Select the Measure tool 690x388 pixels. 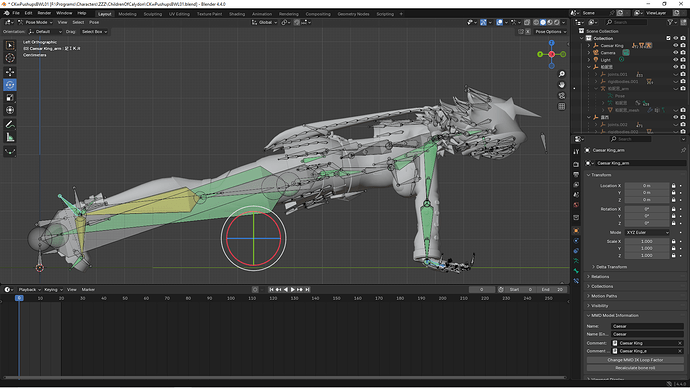pyautogui.click(x=10, y=138)
